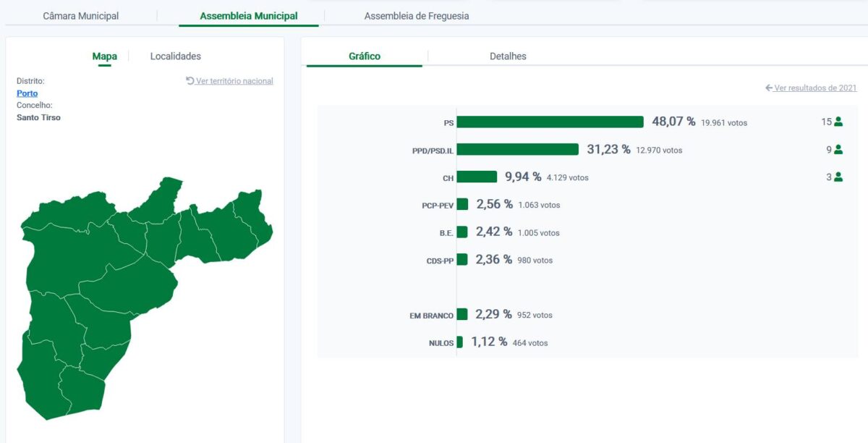Click the PS result bar

(x=550, y=122)
